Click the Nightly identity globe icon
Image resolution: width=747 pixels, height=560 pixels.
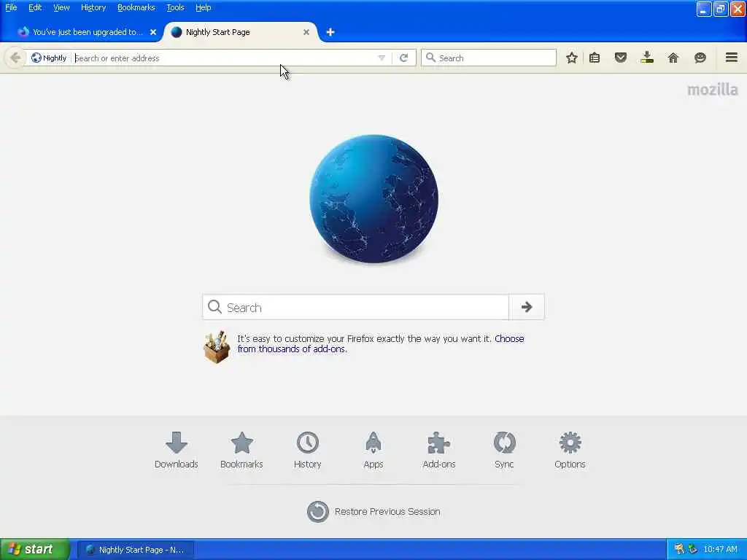(x=36, y=58)
